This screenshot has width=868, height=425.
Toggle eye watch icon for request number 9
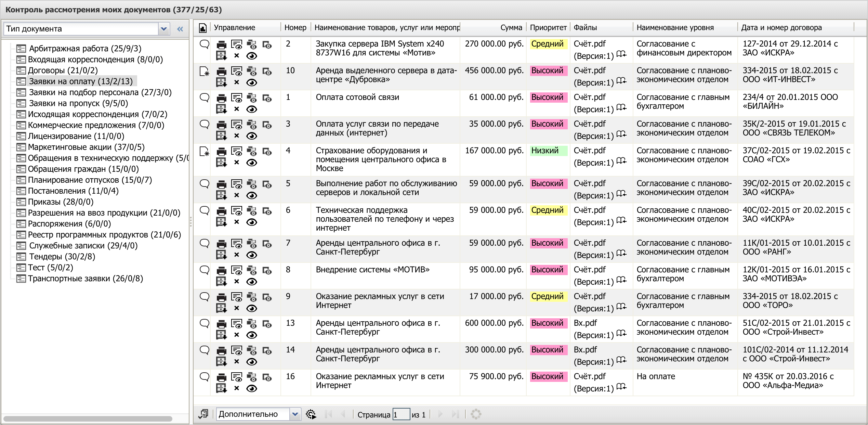(252, 309)
